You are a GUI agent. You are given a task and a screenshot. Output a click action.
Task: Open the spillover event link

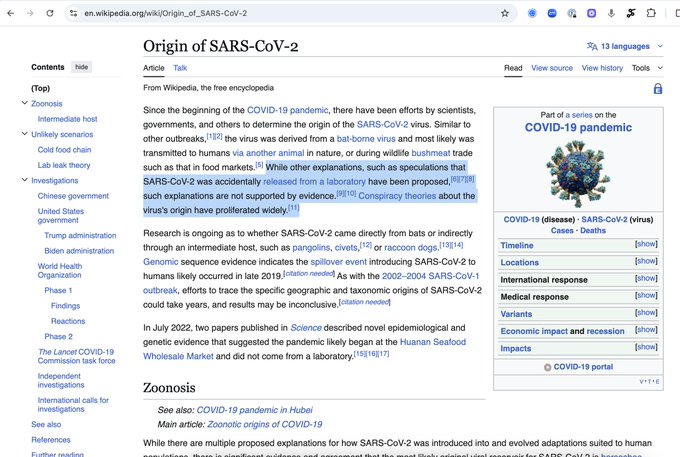[x=338, y=262]
